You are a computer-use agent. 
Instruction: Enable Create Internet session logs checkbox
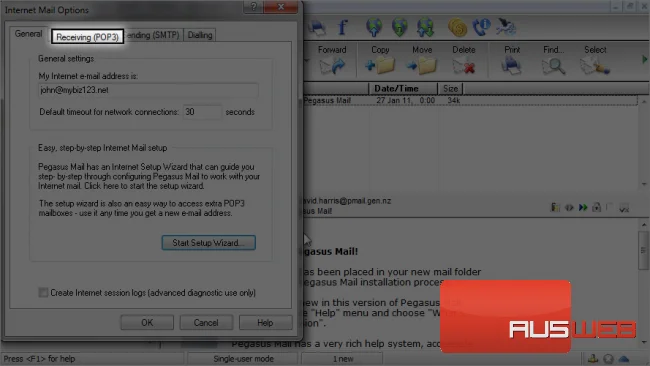[43, 293]
